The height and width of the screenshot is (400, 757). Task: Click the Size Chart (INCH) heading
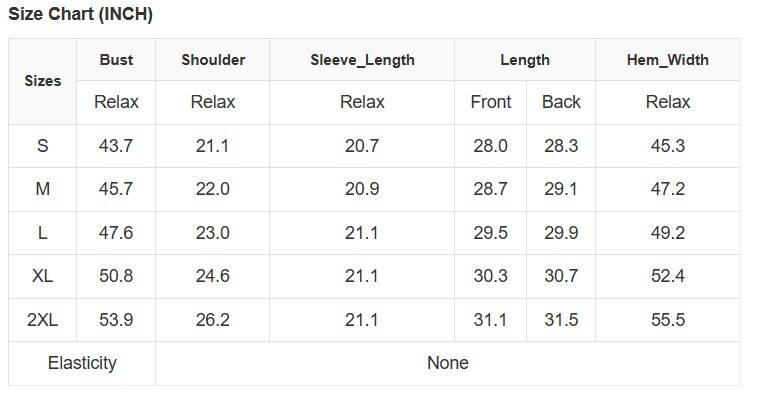pos(81,14)
